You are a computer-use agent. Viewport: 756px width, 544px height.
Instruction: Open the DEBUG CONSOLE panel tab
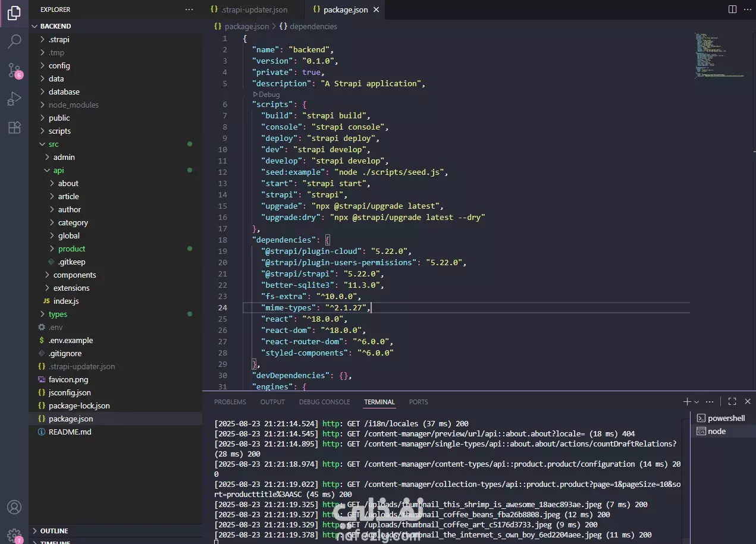coord(324,402)
